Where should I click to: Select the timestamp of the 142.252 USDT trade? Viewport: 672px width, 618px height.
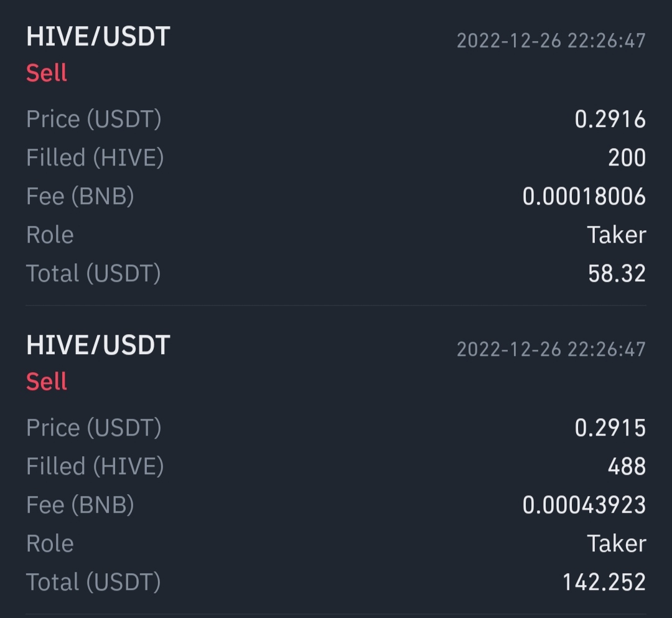(x=551, y=349)
